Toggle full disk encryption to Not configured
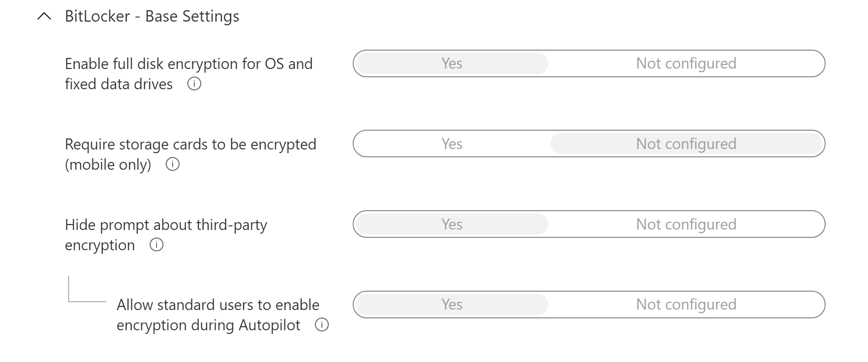 pyautogui.click(x=686, y=63)
